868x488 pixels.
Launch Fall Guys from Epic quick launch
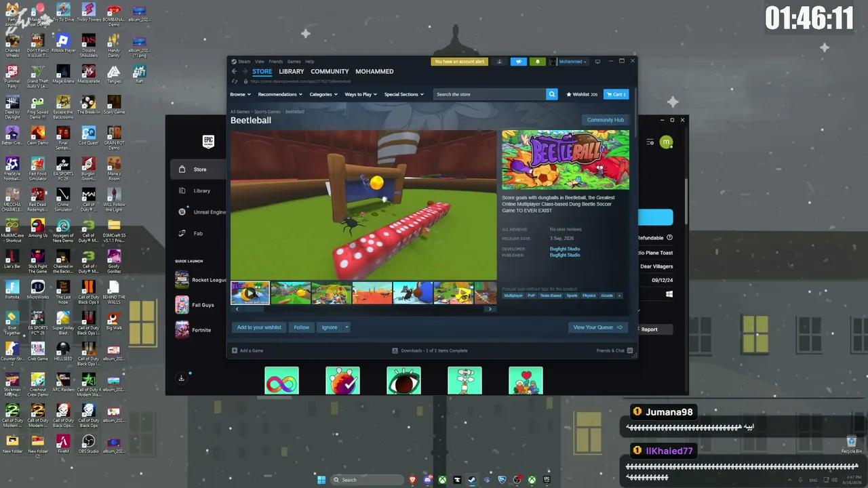(x=195, y=305)
